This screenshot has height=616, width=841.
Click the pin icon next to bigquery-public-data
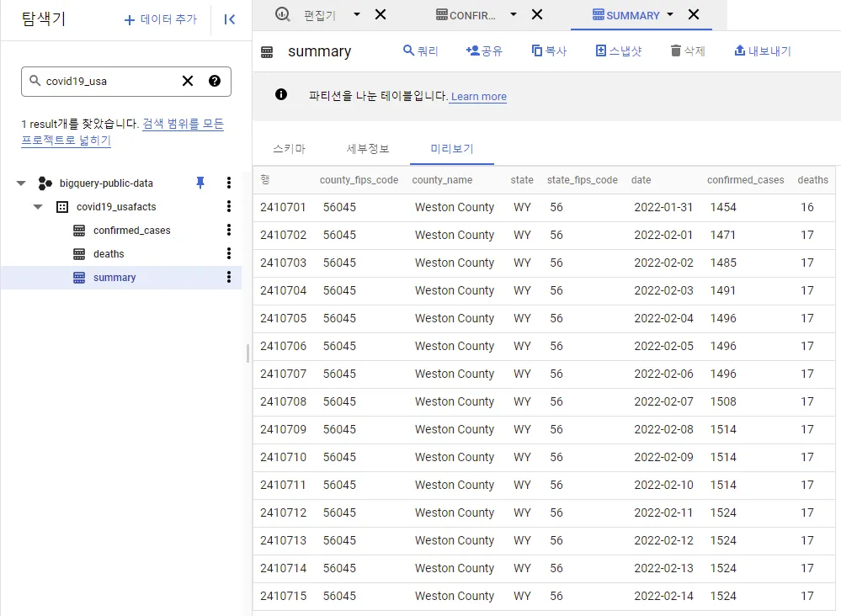[x=200, y=183]
